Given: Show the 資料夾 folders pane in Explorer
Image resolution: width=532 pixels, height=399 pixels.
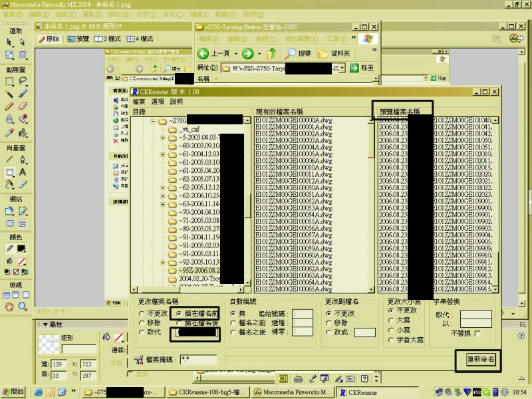Looking at the screenshot, I should point(334,53).
